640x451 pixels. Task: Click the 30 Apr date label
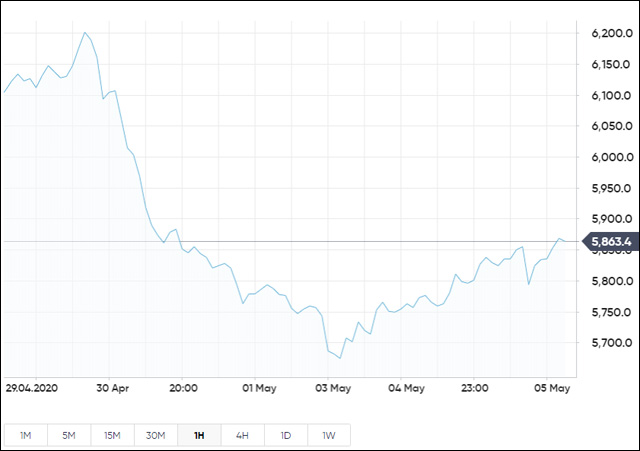point(113,388)
